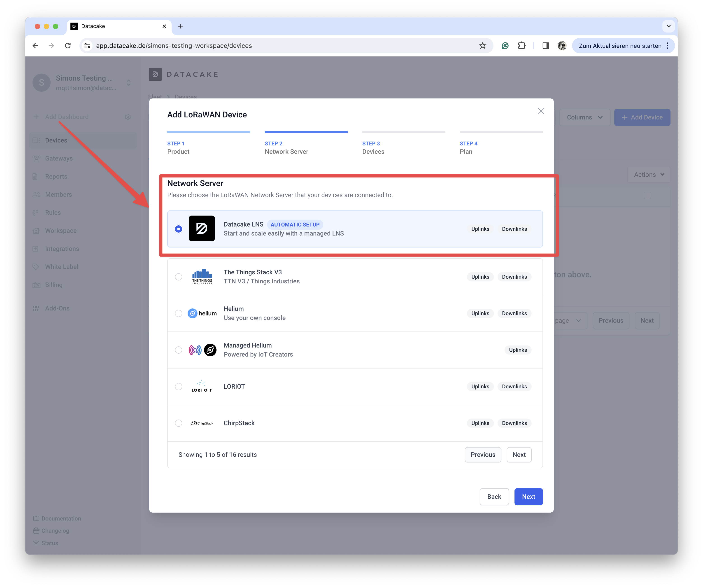This screenshot has width=703, height=588.
Task: Open Step 3 Devices tab
Action: (x=403, y=147)
